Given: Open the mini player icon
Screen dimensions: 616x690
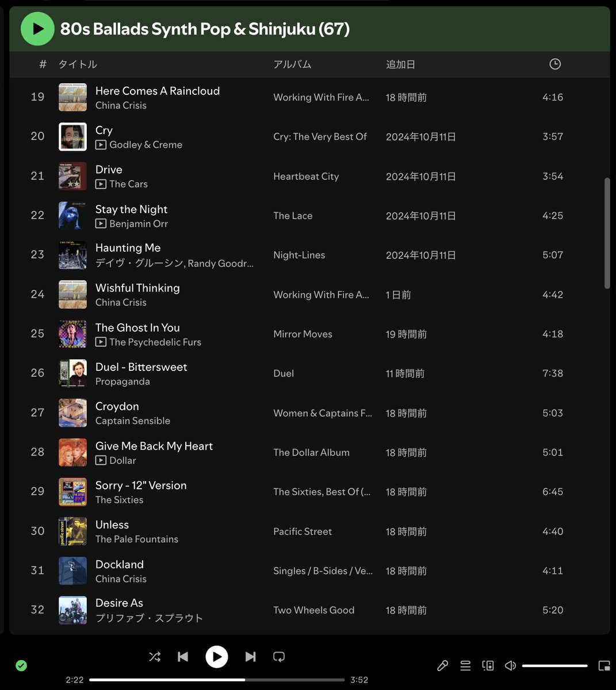Looking at the screenshot, I should (x=604, y=666).
